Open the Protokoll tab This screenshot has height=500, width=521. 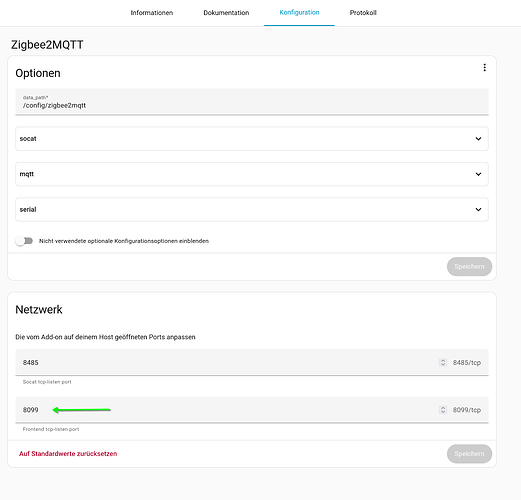click(x=363, y=13)
